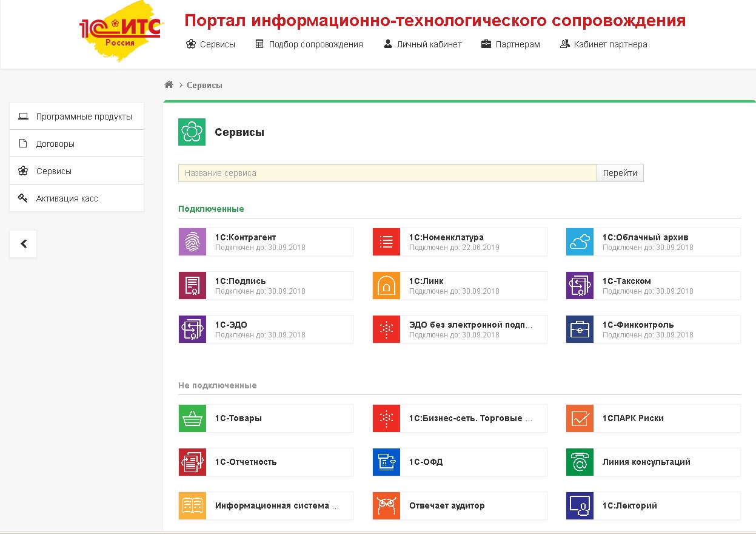Open the Отвечает аудитор owl icon
Screen dimensions: 756x534
[x=386, y=505]
